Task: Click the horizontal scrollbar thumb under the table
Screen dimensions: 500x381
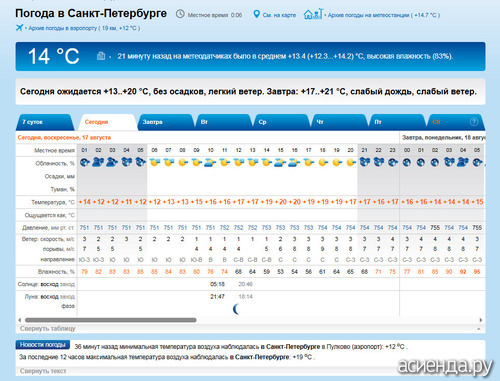Action: [x=111, y=320]
